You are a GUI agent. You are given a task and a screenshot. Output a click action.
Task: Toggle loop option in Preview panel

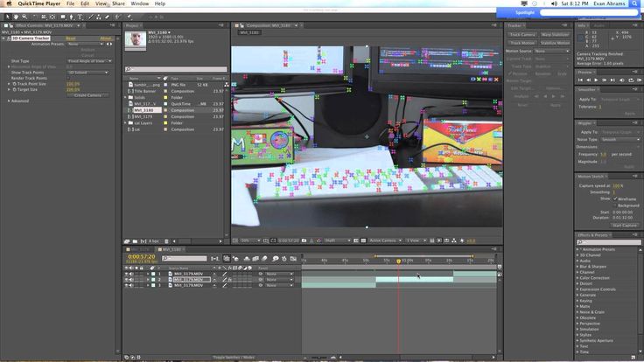631,80
